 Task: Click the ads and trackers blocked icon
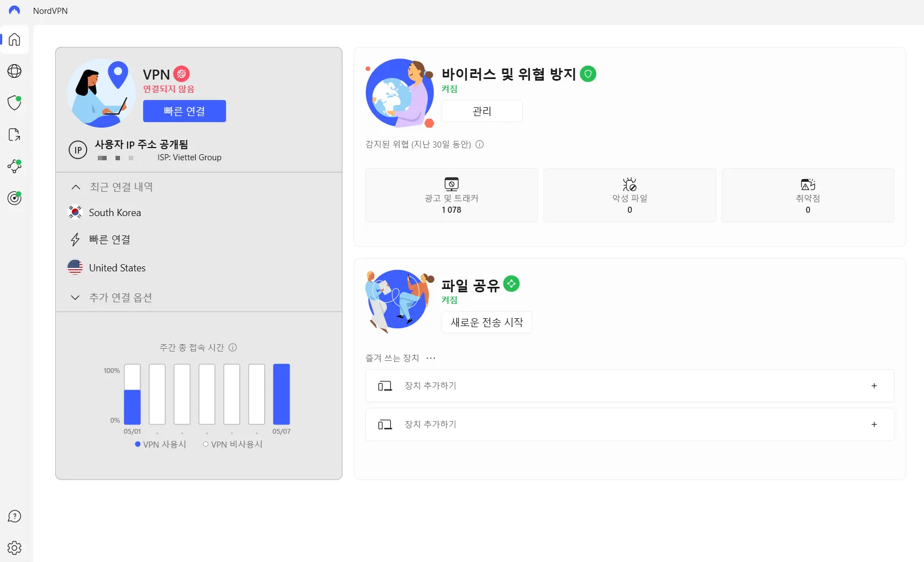click(x=452, y=184)
